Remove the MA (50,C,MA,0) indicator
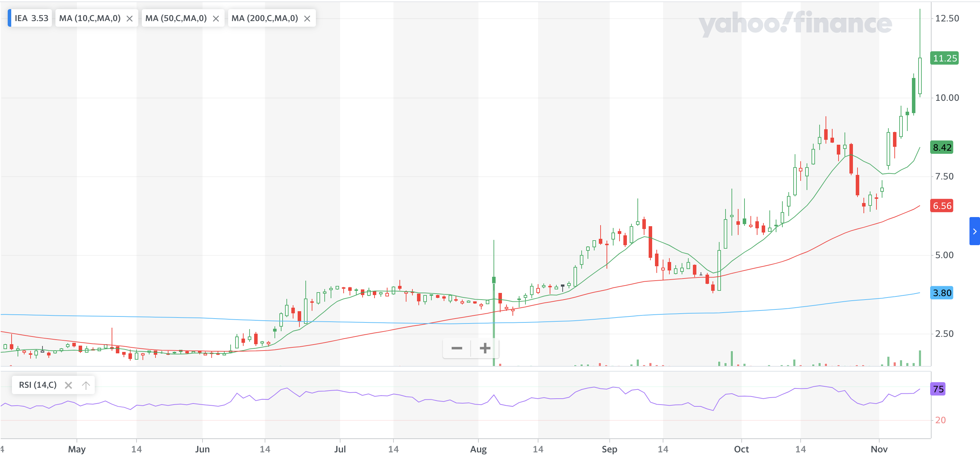 [216, 19]
